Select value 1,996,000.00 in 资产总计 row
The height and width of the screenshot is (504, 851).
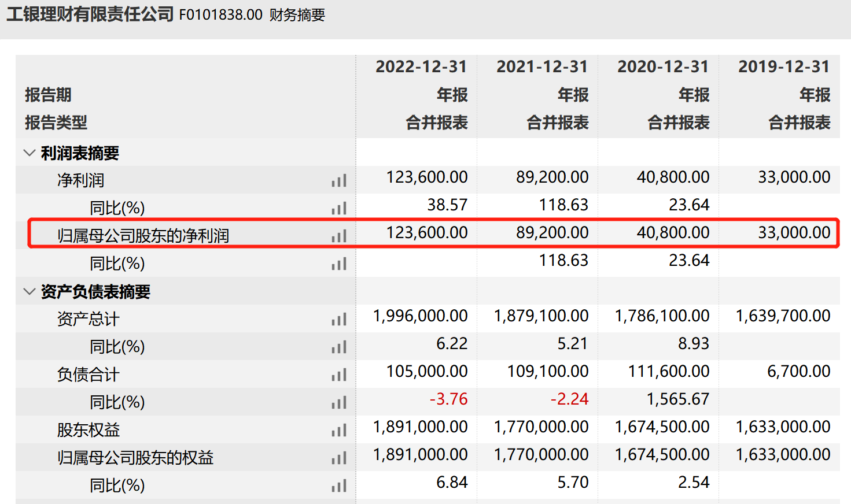(x=421, y=316)
